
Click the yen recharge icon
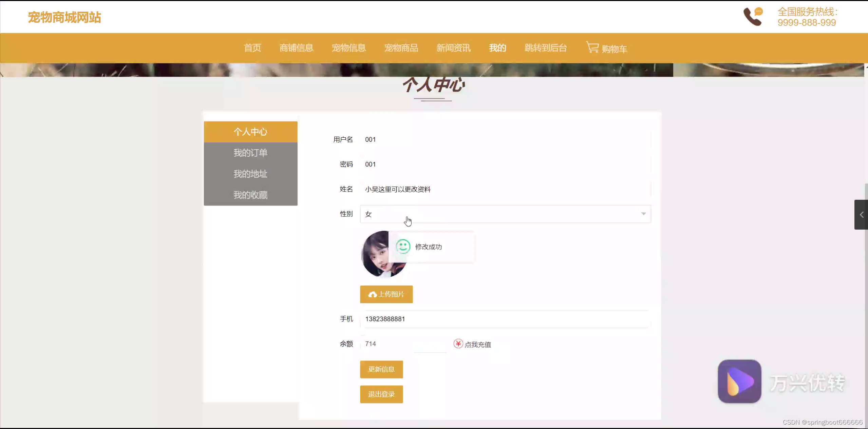point(458,344)
